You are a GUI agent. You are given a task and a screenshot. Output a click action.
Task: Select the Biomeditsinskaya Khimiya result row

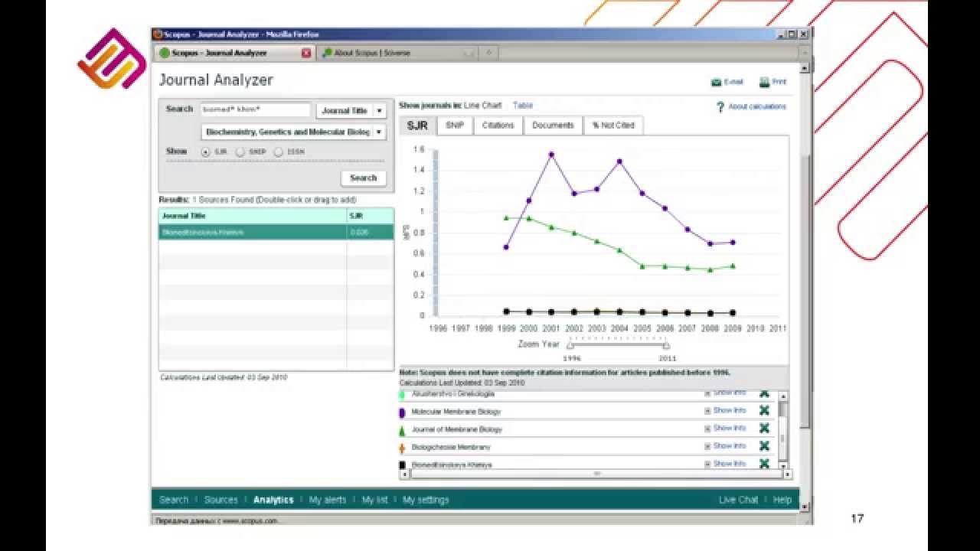click(x=276, y=232)
